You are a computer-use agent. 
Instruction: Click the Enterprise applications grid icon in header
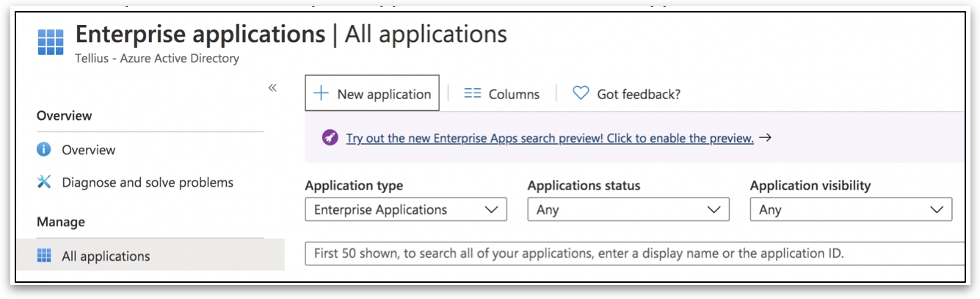click(x=51, y=43)
